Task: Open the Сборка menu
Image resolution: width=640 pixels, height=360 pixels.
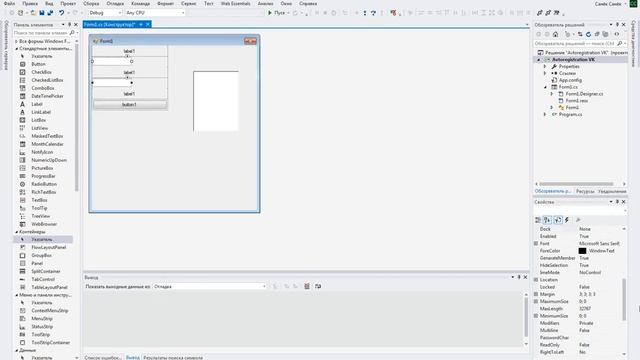Action: (x=91, y=3)
